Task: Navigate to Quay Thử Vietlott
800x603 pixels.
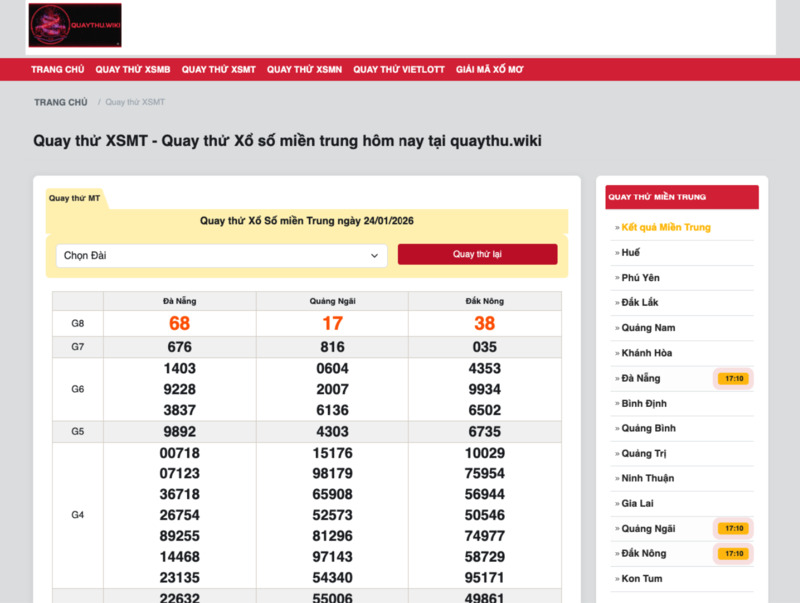Action: pos(399,70)
